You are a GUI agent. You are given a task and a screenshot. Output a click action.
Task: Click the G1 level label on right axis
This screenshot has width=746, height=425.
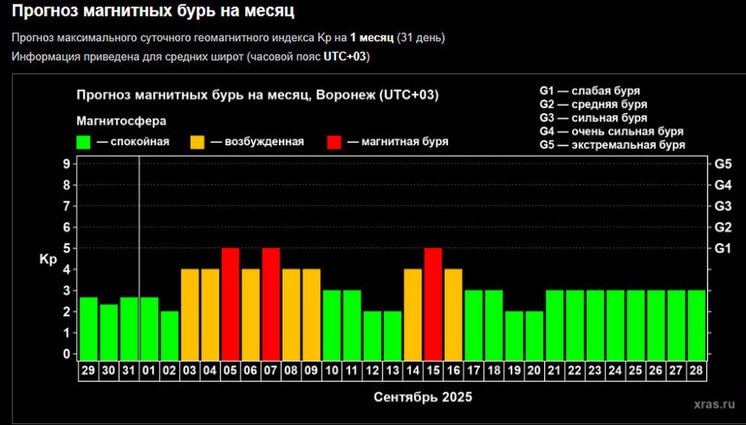[722, 248]
